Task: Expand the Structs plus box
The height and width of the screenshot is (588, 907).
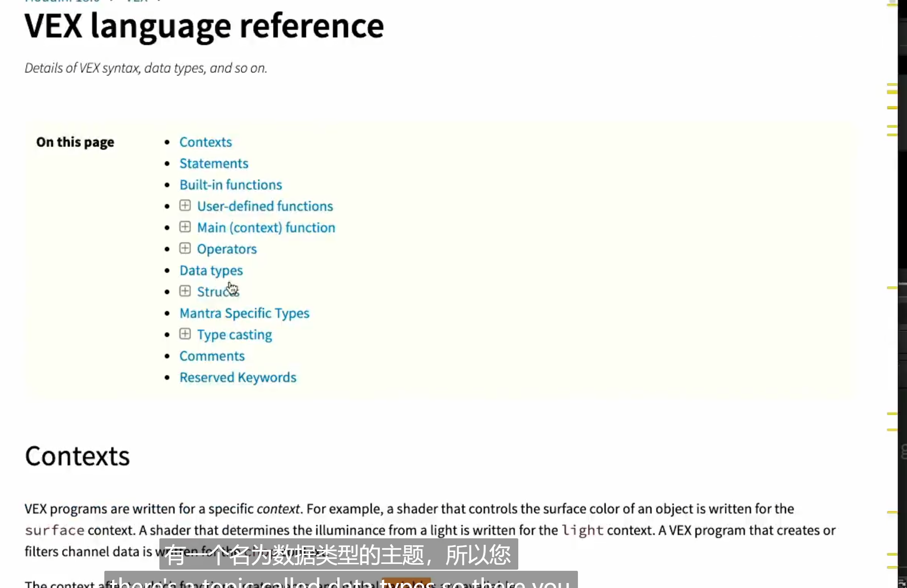Action: point(185,291)
